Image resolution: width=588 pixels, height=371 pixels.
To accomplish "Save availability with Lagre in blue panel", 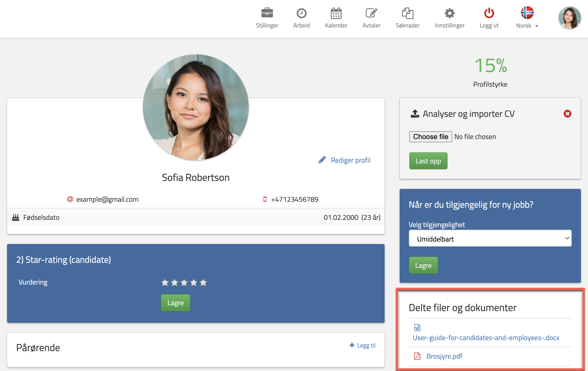I will tap(423, 265).
